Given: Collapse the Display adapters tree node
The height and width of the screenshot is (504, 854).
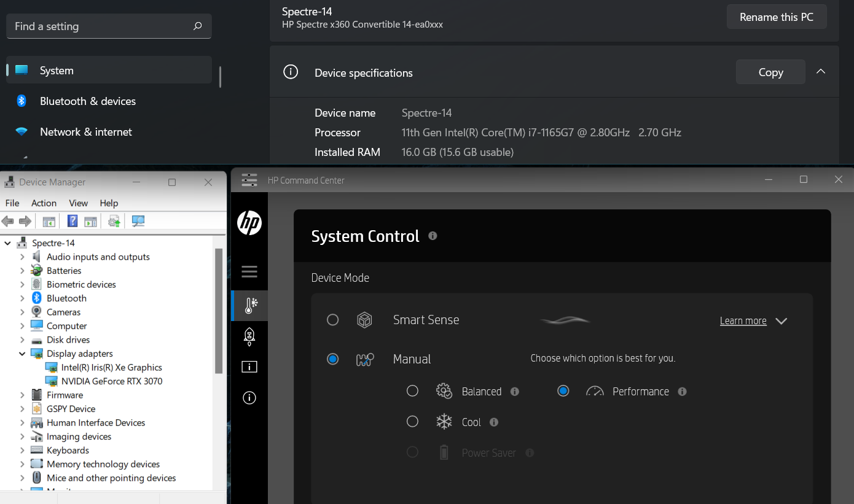Looking at the screenshot, I should coord(22,354).
